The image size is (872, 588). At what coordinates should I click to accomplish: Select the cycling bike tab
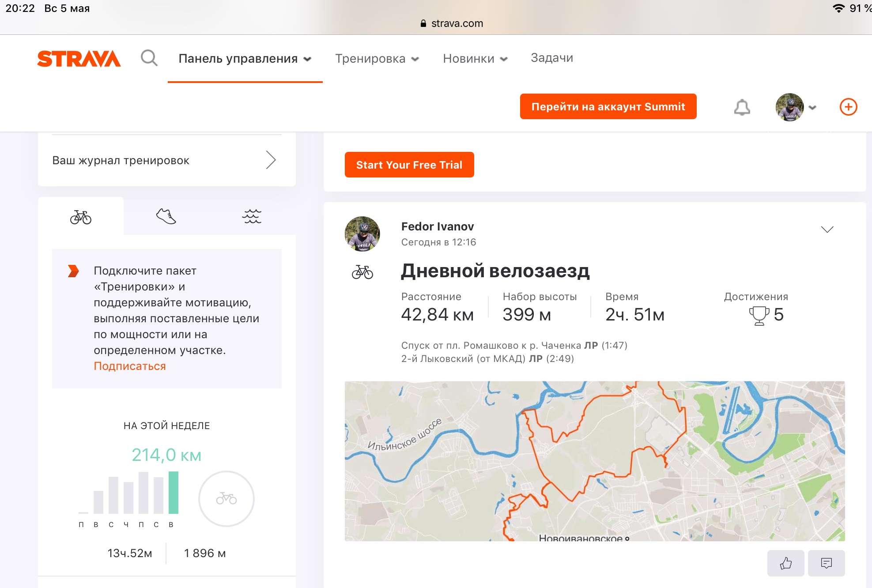(x=81, y=217)
